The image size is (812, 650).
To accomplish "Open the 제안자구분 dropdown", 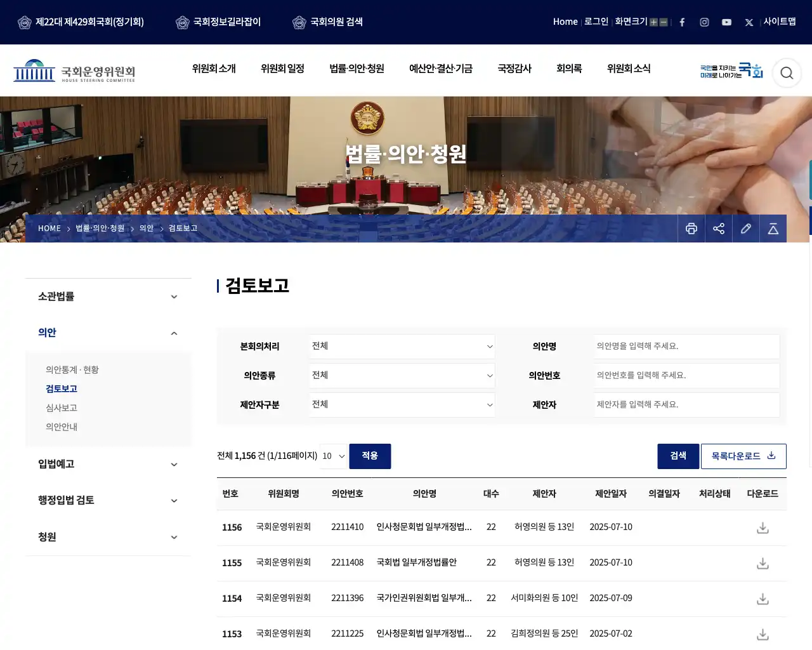I will coord(402,404).
